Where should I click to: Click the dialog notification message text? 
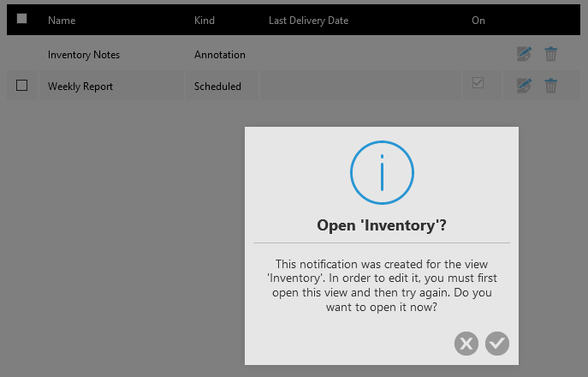click(x=382, y=285)
